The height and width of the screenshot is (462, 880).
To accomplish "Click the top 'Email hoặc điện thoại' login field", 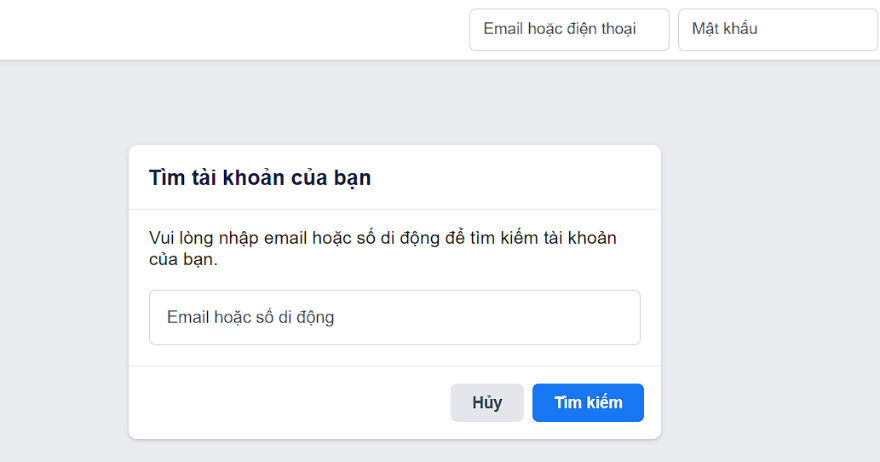I will tap(568, 29).
